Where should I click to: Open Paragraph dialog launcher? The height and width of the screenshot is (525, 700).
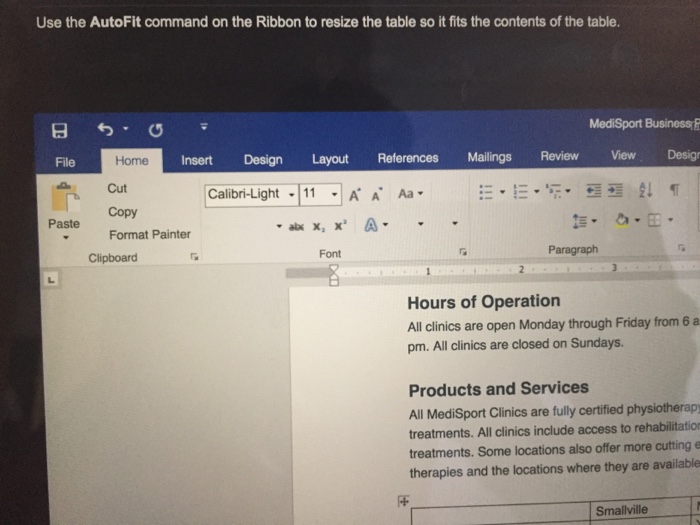pos(681,247)
